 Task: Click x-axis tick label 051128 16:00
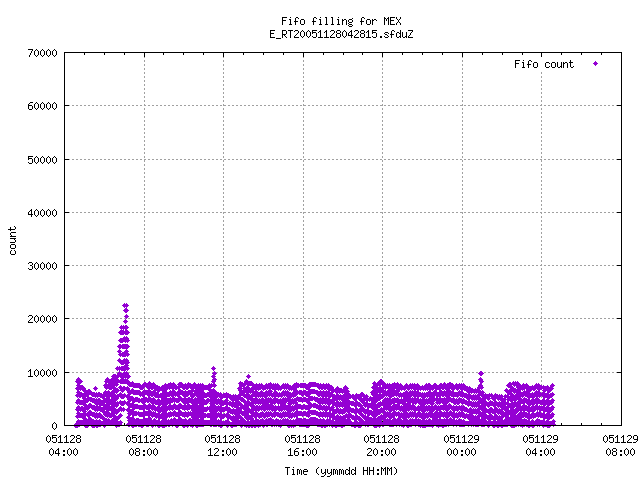click(x=302, y=446)
